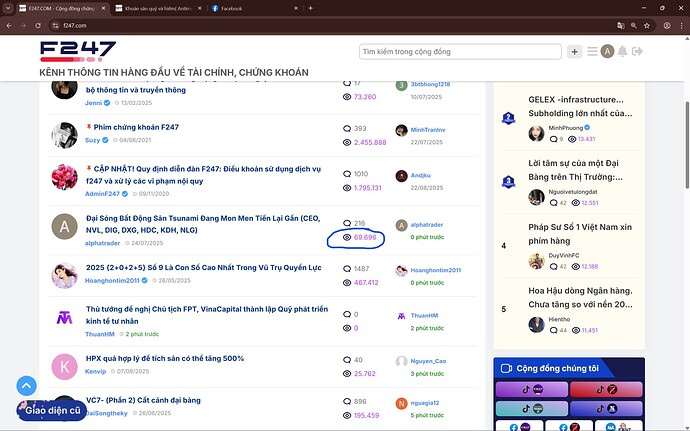Click author name AdminF247

[x=102, y=194]
